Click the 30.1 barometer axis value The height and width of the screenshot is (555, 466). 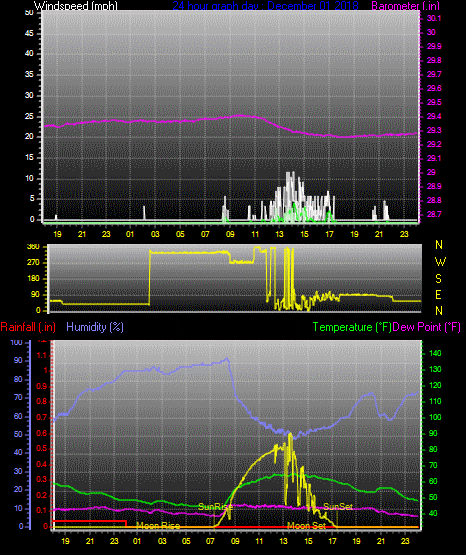pos(434,18)
